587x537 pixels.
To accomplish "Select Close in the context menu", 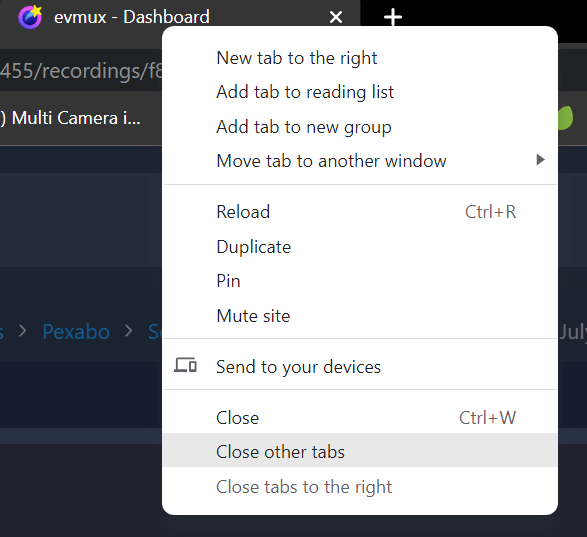I will [x=360, y=418].
